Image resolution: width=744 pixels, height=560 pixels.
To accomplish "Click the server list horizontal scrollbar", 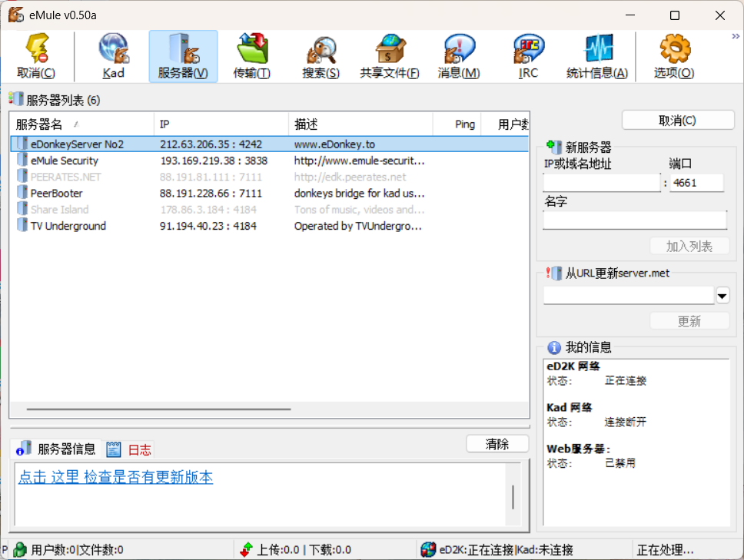I will point(159,409).
